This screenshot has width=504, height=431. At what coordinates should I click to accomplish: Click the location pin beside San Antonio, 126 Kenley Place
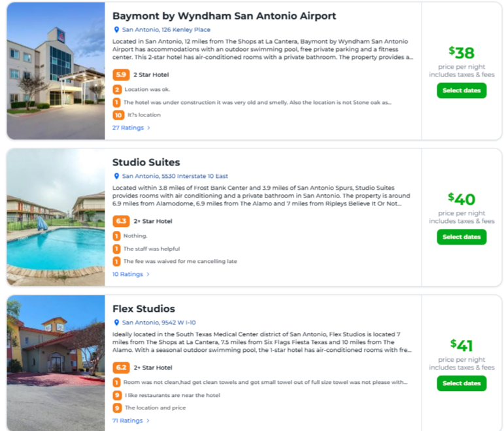coord(116,29)
